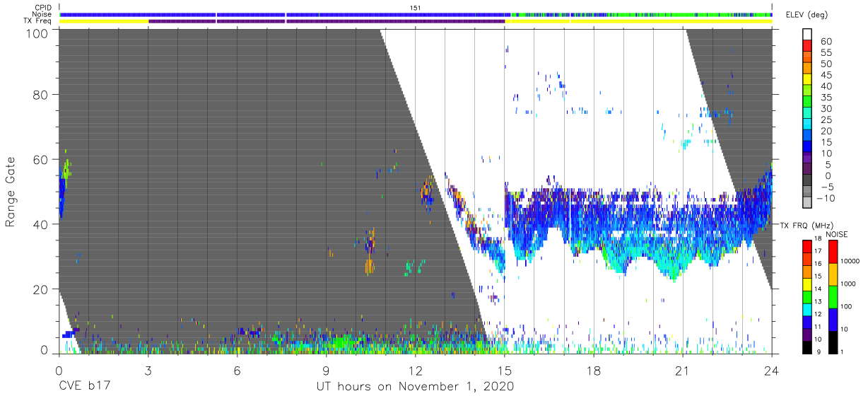This screenshot has height=401, width=868.
Task: Click the Noise row label at top left
Action: click(42, 14)
